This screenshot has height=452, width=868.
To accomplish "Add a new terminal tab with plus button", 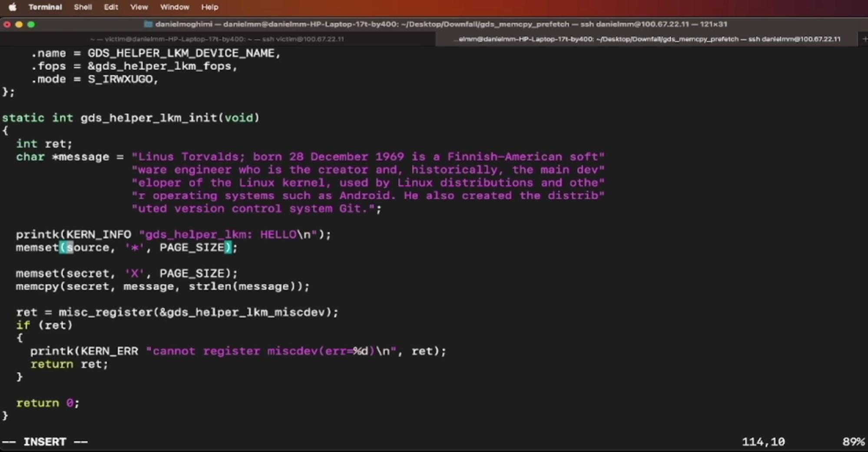I will [x=864, y=39].
